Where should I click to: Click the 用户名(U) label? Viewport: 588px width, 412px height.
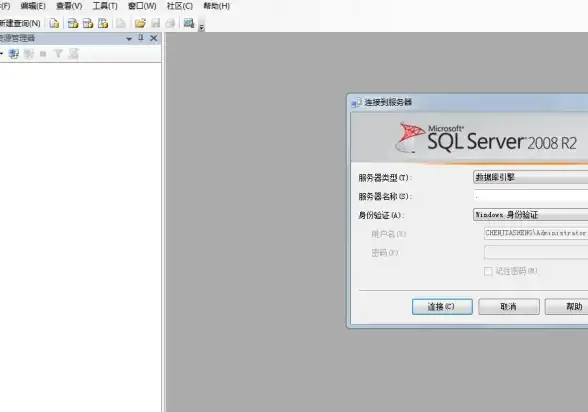tap(388, 234)
